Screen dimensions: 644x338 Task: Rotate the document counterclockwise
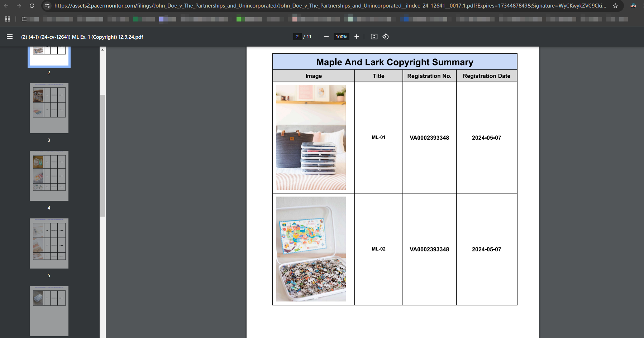pyautogui.click(x=386, y=37)
